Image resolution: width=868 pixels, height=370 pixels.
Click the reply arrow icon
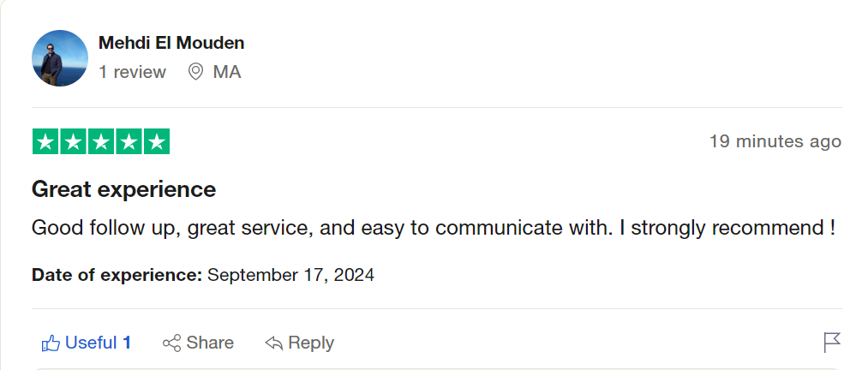tap(274, 343)
